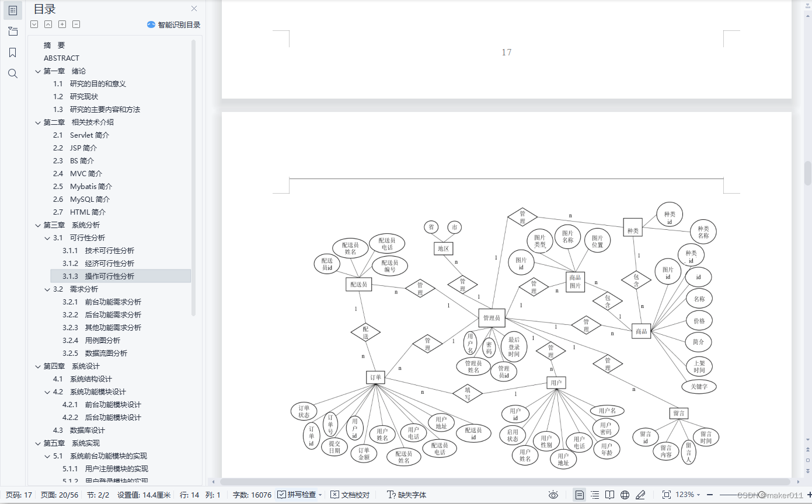The width and height of the screenshot is (812, 504).
Task: Select 3.2.5 数据流图分析 entry
Action: [95, 353]
